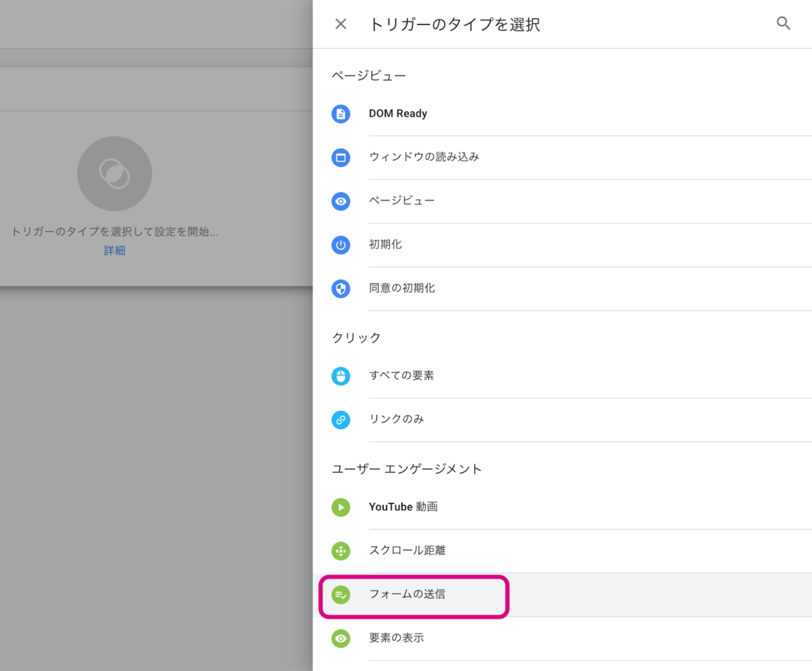
Task: Click the リンクのみ chain-link icon
Action: [x=340, y=420]
